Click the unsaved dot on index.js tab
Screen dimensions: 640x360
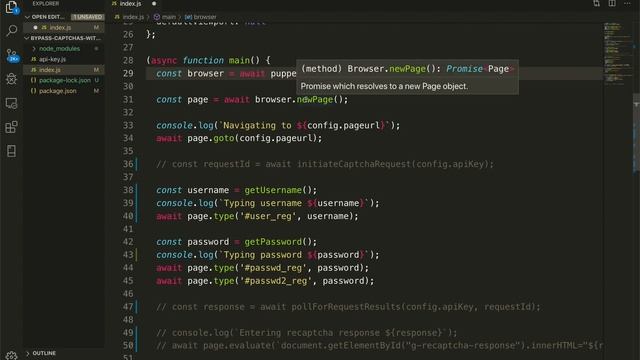tap(154, 4)
